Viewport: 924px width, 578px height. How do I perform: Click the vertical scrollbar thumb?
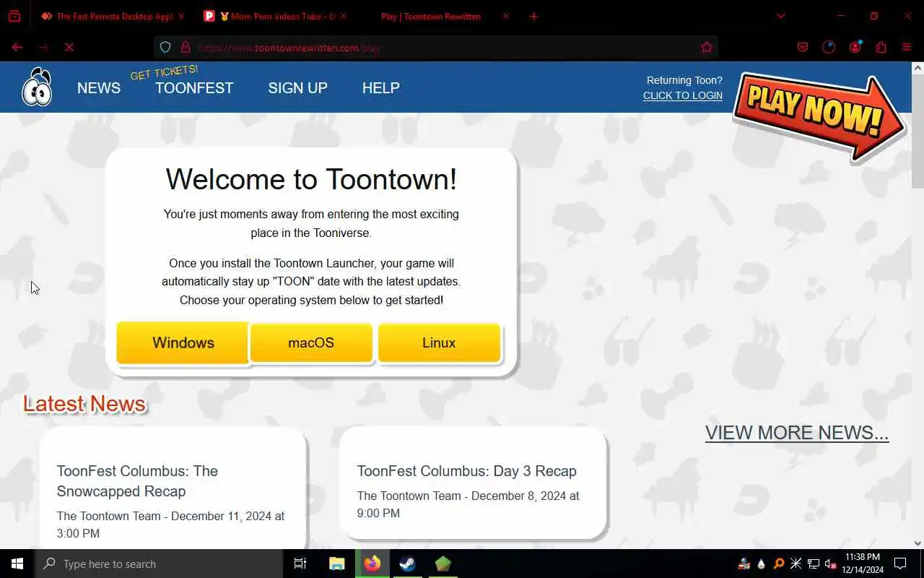click(x=918, y=131)
